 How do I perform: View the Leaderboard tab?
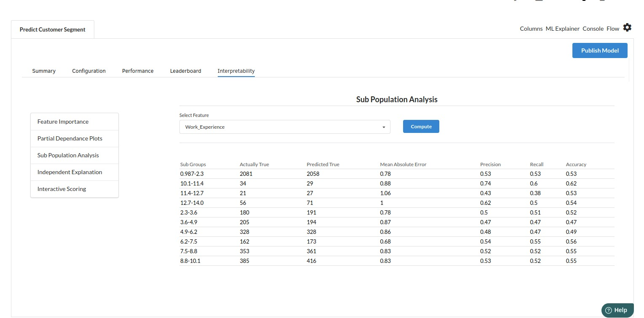click(185, 71)
